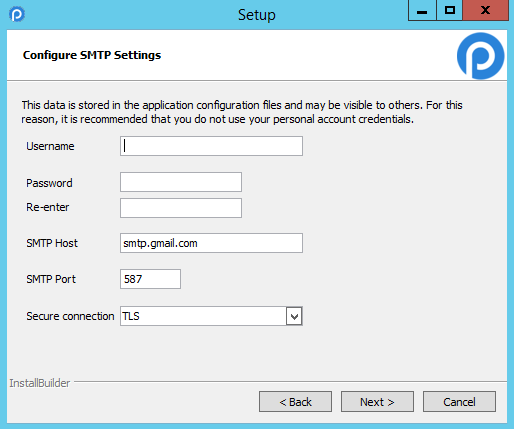Expand the Secure connection dropdown arrow
Screen dimensions: 514x429
pos(294,316)
